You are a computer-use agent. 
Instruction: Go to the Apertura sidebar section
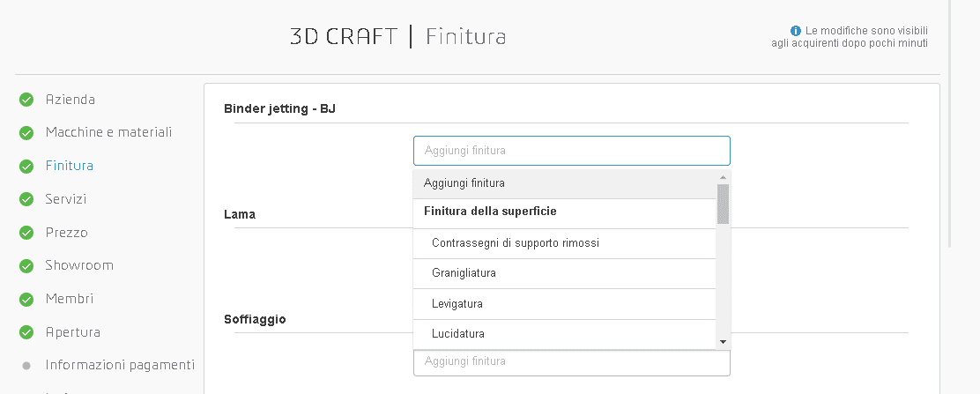(72, 332)
